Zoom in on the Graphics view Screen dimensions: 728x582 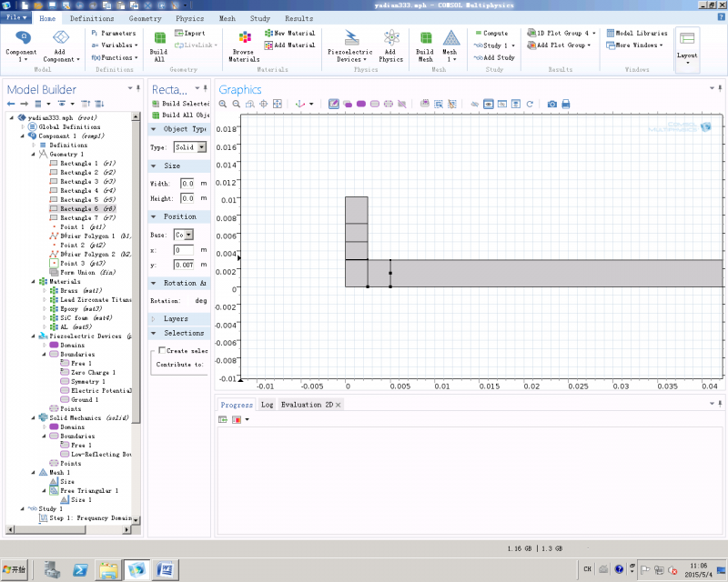pyautogui.click(x=223, y=104)
